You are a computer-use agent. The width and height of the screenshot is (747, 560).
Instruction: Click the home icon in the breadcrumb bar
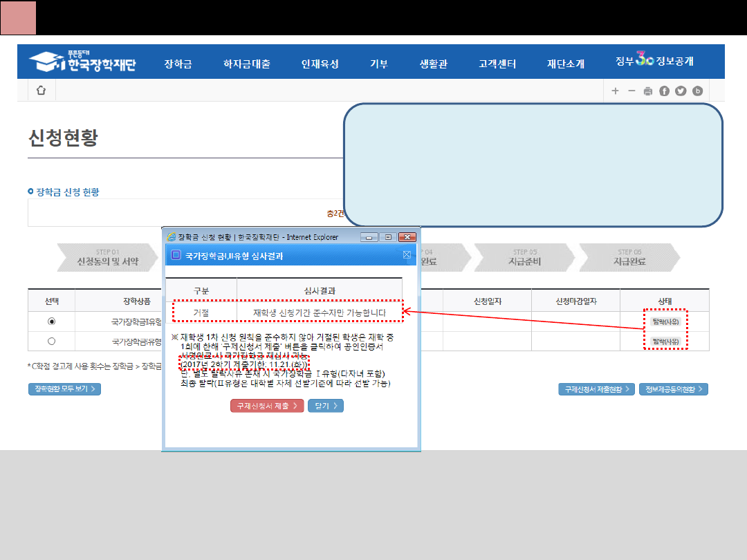click(41, 91)
